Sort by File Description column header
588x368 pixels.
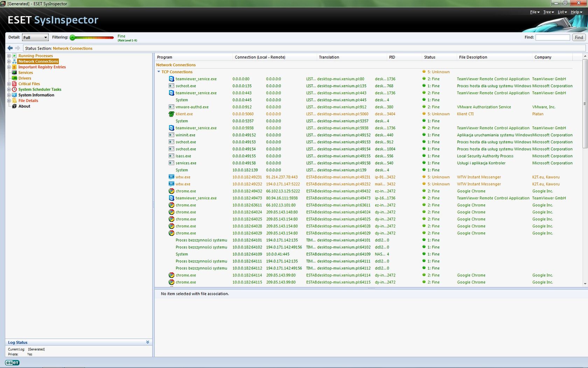click(495, 57)
